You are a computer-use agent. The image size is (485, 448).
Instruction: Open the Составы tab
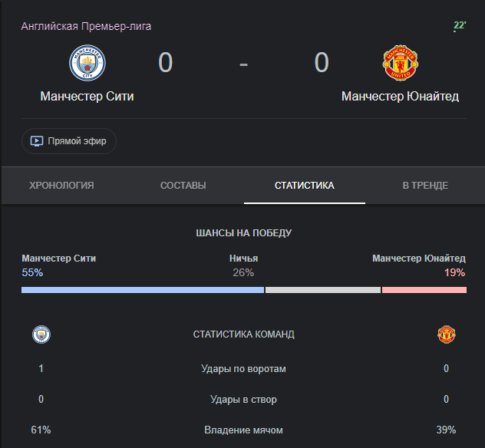[183, 186]
